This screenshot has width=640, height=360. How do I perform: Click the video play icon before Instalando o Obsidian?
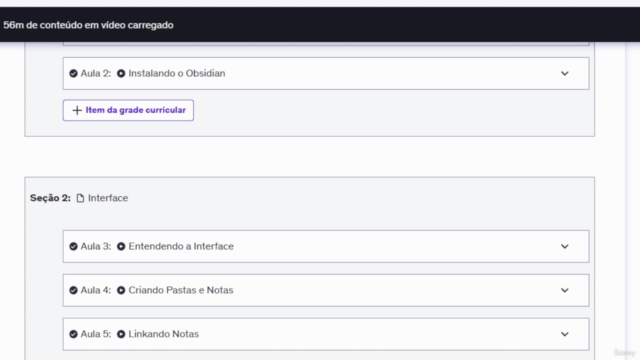[121, 73]
